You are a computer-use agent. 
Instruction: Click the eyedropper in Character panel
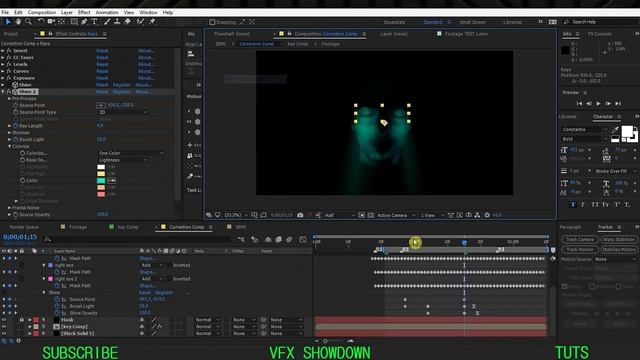[x=615, y=130]
